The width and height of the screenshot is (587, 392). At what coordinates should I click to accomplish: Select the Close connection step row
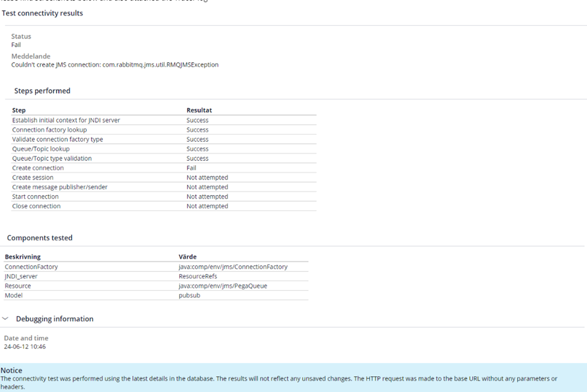coord(36,206)
